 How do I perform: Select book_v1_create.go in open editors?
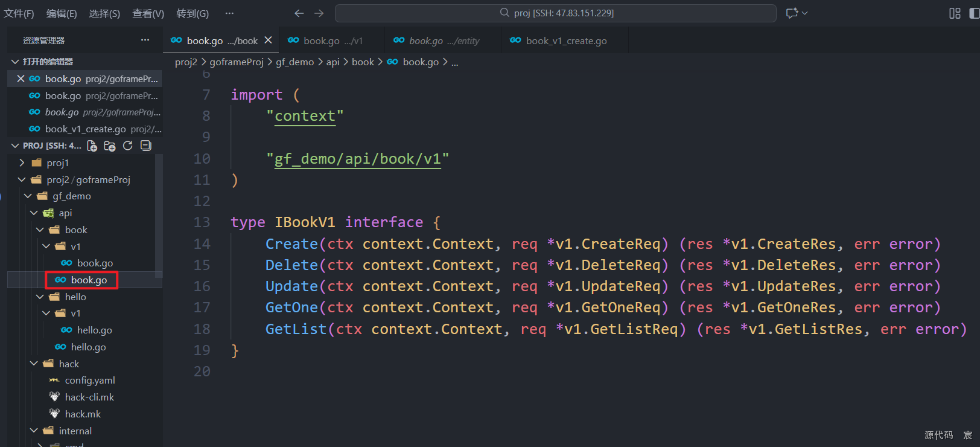(84, 129)
